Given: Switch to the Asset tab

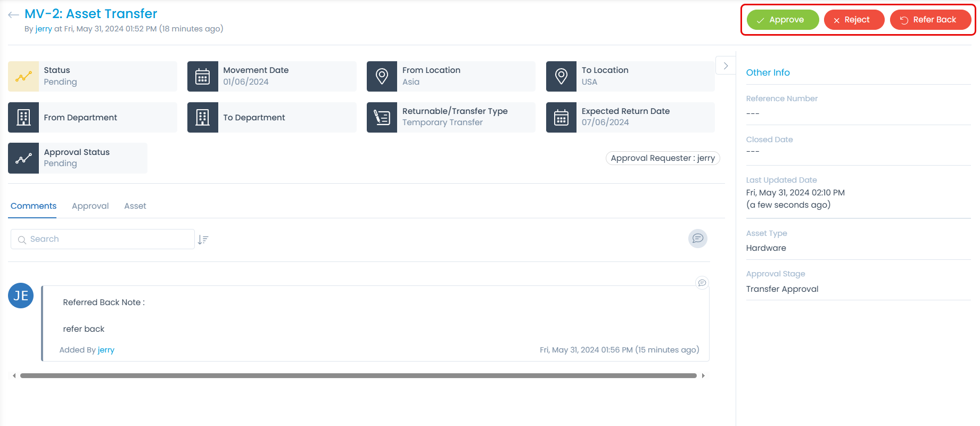Looking at the screenshot, I should 135,206.
